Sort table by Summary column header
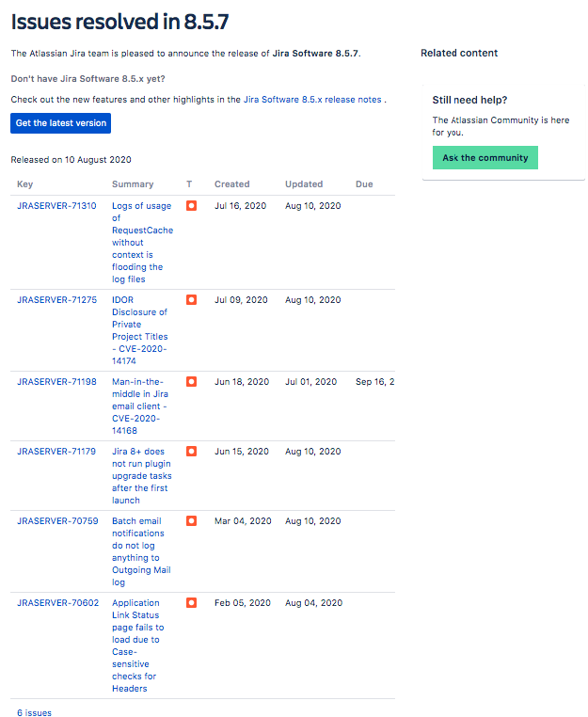The height and width of the screenshot is (717, 588). coord(133,183)
